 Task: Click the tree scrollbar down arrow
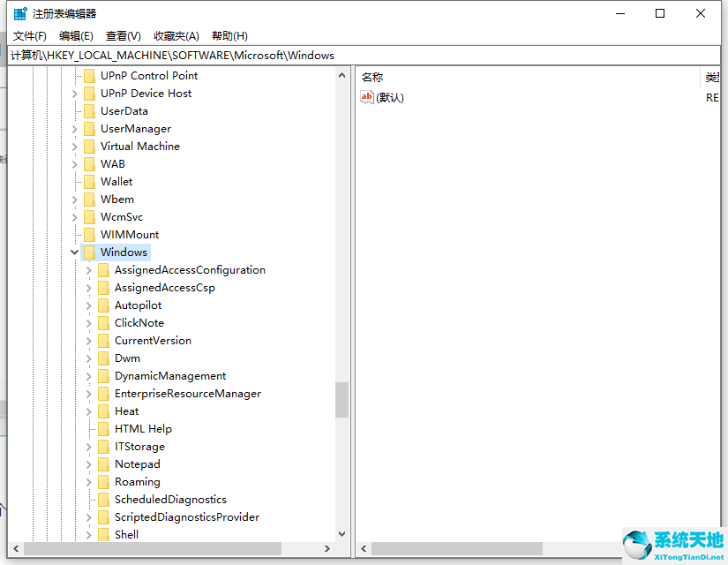342,532
